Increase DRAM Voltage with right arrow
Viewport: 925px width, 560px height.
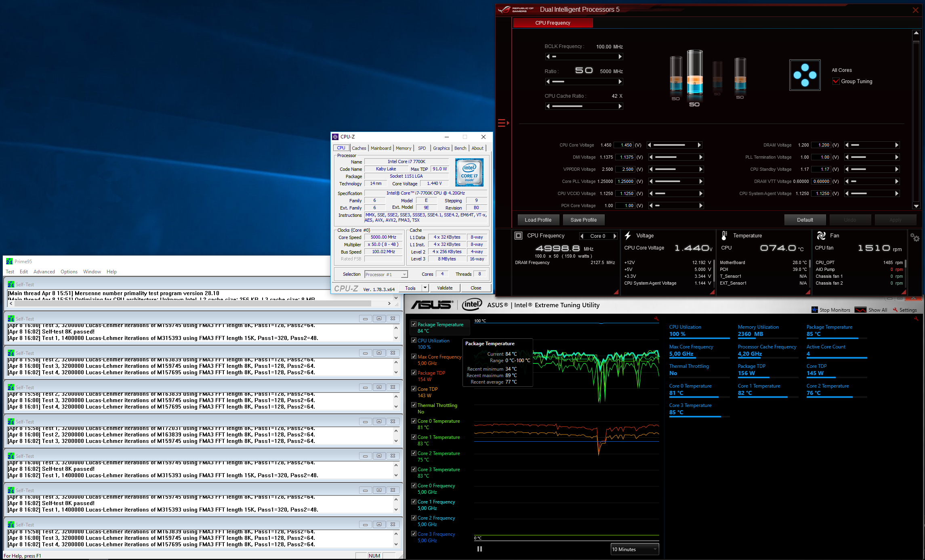pyautogui.click(x=896, y=145)
